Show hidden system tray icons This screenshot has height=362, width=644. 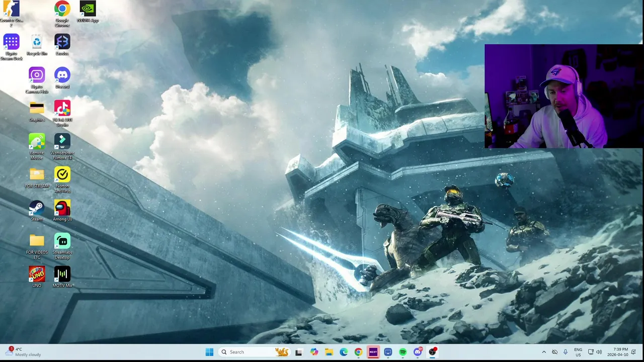(x=544, y=352)
